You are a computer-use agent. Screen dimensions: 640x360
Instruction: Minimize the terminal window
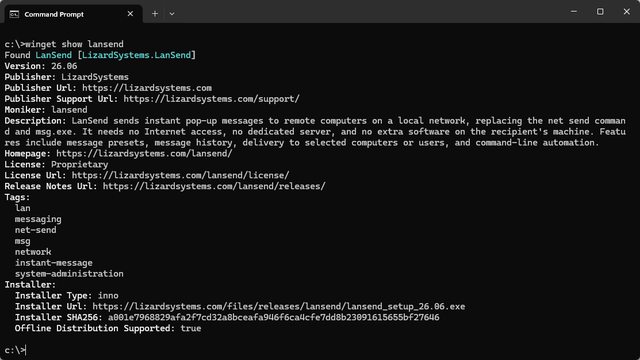pyautogui.click(x=573, y=12)
